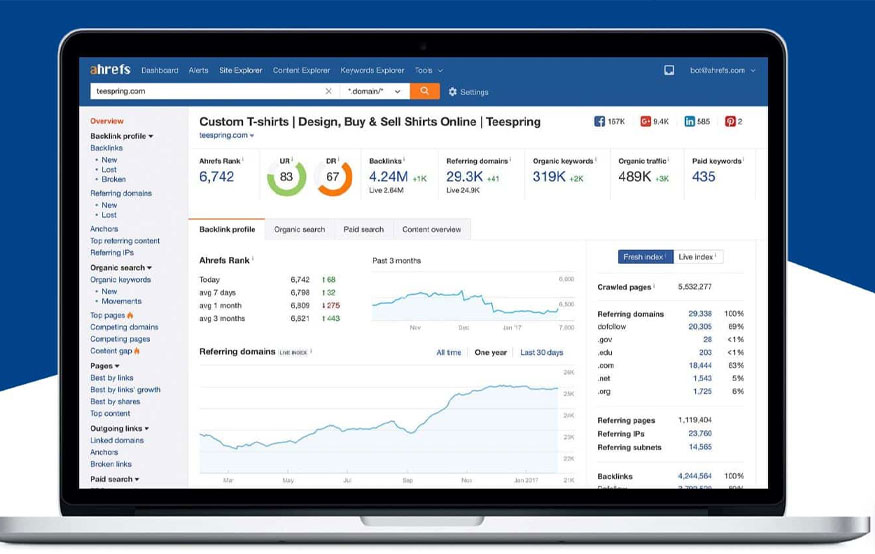The height and width of the screenshot is (554, 875).
Task: Expand the Paid search sidebar section
Action: (x=115, y=479)
